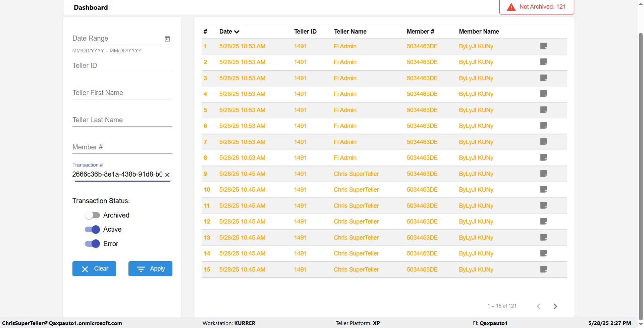This screenshot has width=644, height=328.
Task: Sort by Date column arrow
Action: [x=237, y=32]
